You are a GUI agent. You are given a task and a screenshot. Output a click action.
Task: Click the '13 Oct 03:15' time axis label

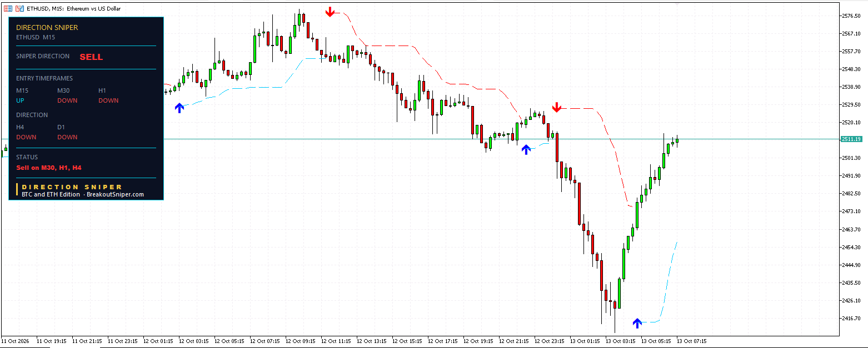point(620,341)
